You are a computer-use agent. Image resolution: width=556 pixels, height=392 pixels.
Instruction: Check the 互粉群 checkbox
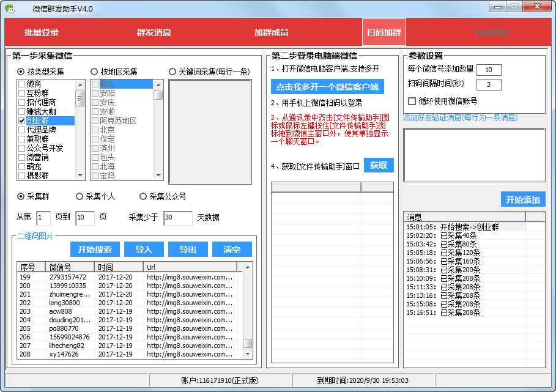point(21,93)
